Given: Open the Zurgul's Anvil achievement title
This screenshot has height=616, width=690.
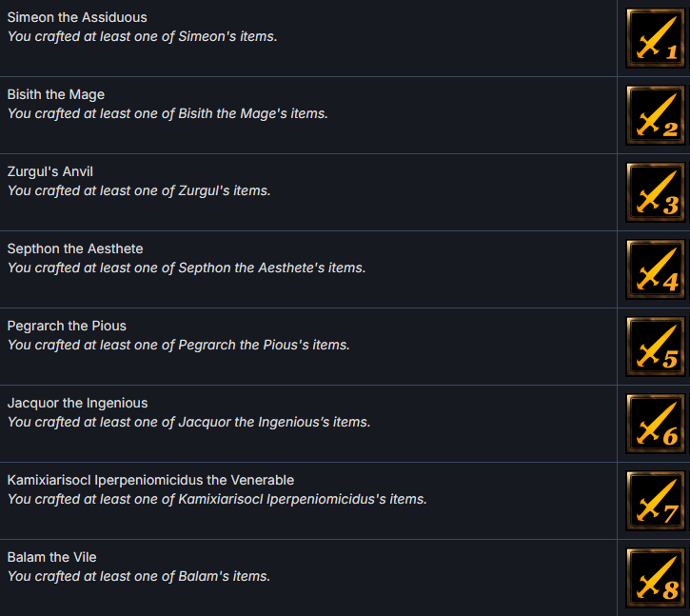Looking at the screenshot, I should point(50,172).
